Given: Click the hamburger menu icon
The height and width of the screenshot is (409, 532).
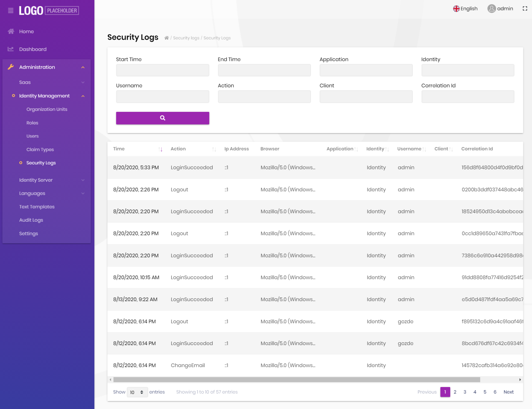Looking at the screenshot, I should click(x=11, y=11).
